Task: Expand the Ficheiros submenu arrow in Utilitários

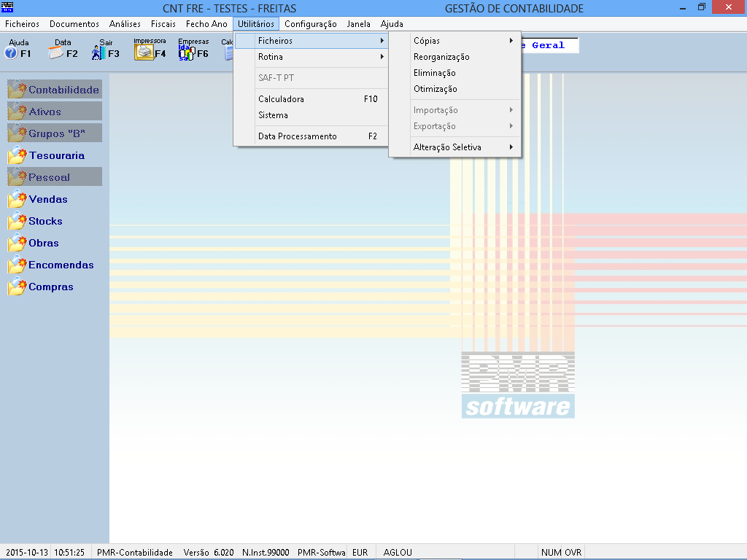Action: click(382, 41)
